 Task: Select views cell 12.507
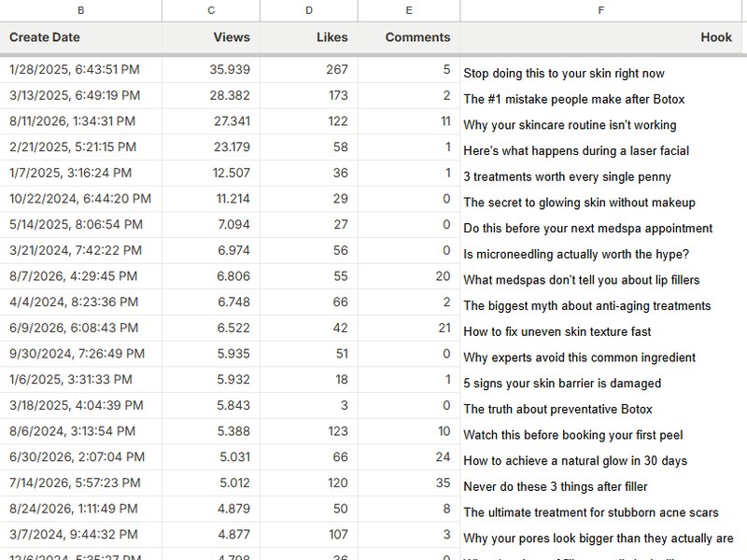pyautogui.click(x=211, y=173)
